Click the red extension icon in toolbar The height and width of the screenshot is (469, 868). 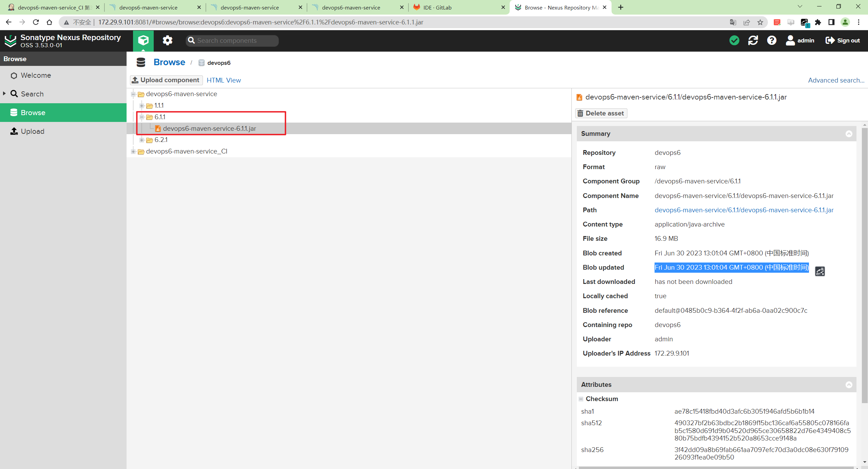tap(777, 22)
